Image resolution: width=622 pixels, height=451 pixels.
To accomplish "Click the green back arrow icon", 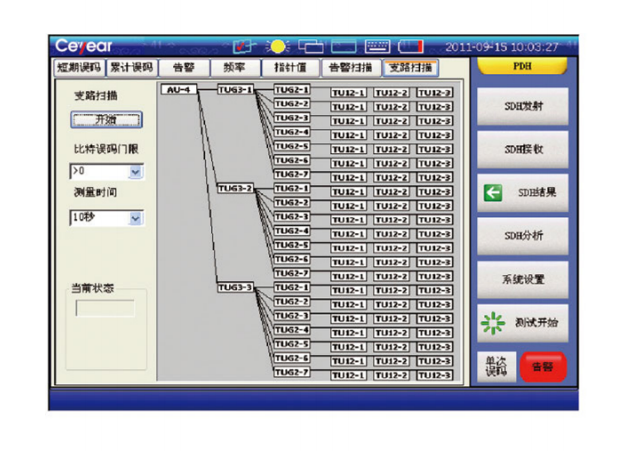I will (493, 194).
